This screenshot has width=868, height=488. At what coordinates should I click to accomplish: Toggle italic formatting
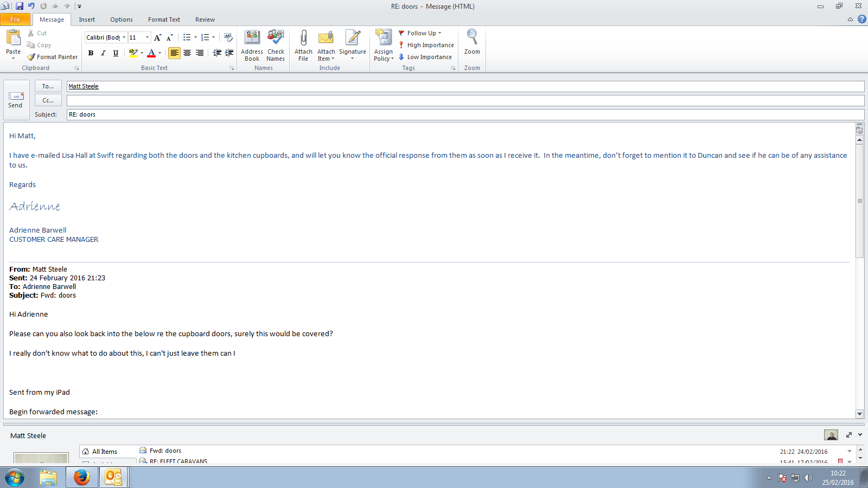[103, 53]
